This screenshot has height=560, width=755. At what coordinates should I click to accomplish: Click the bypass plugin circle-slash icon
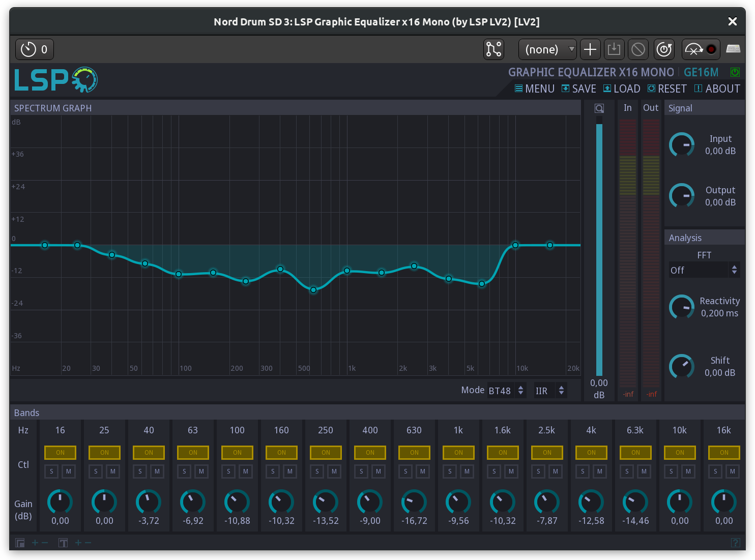638,49
